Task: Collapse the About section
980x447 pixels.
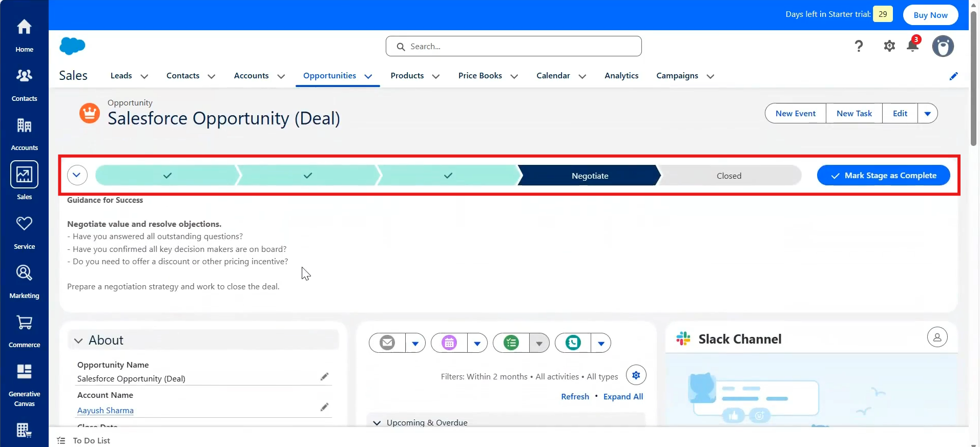Action: pos(78,340)
